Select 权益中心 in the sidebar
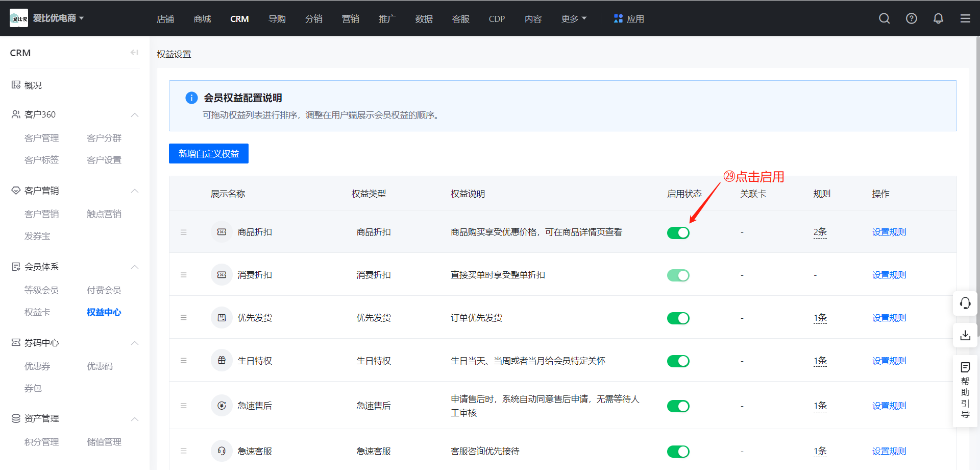 [x=104, y=312]
